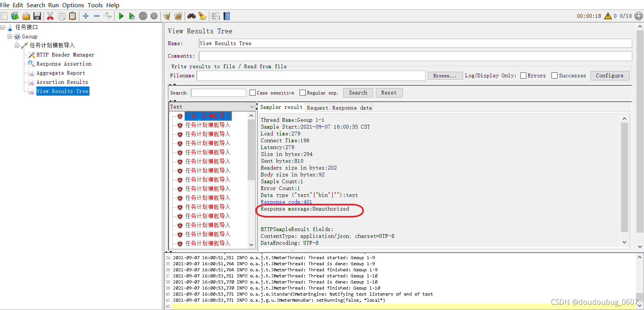Image resolution: width=644 pixels, height=310 pixels.
Task: Open Tools menu
Action: click(x=95, y=5)
